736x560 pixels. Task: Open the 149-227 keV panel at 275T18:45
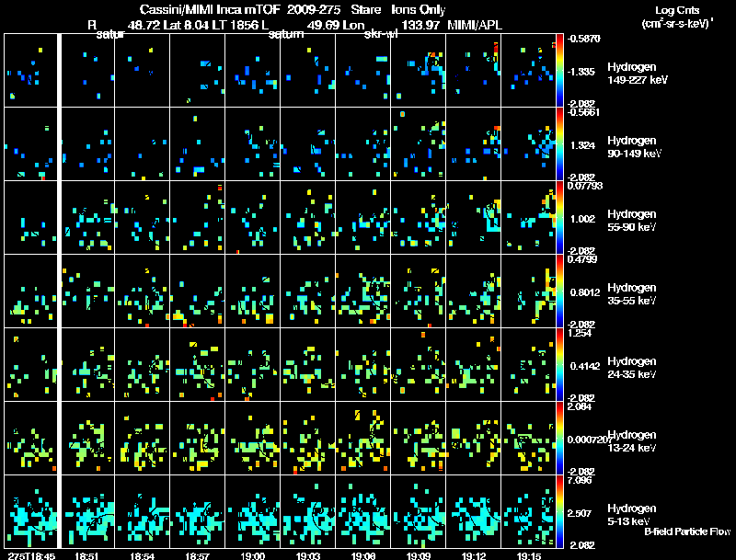(30, 71)
